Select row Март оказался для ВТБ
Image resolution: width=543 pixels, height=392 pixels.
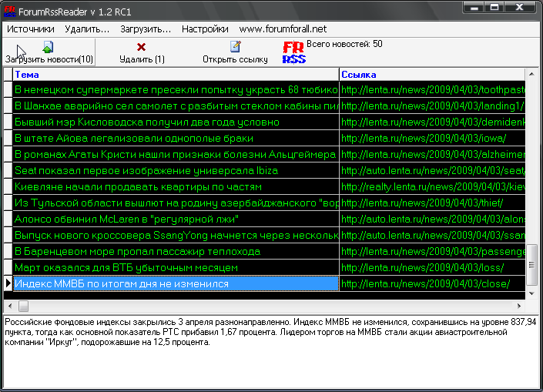pos(176,268)
